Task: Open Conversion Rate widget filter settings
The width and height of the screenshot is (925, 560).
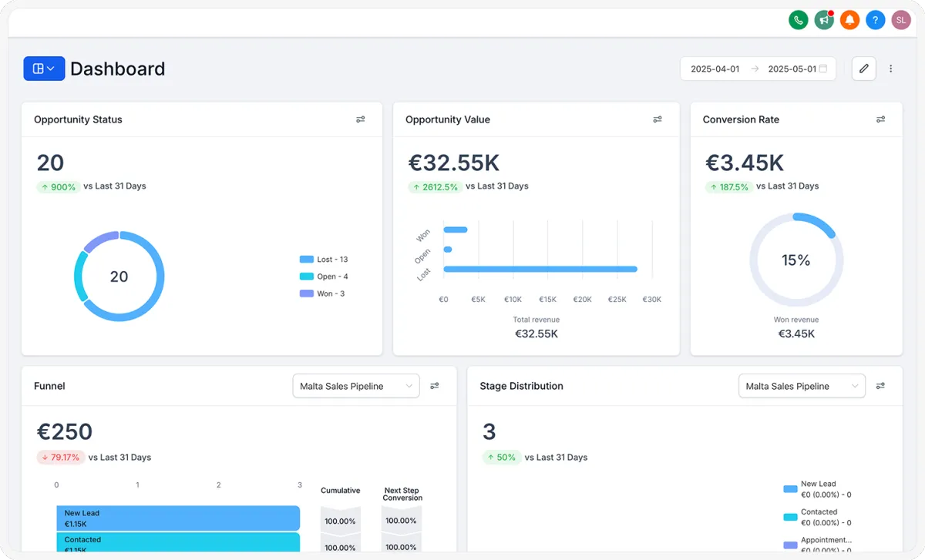Action: 880,119
